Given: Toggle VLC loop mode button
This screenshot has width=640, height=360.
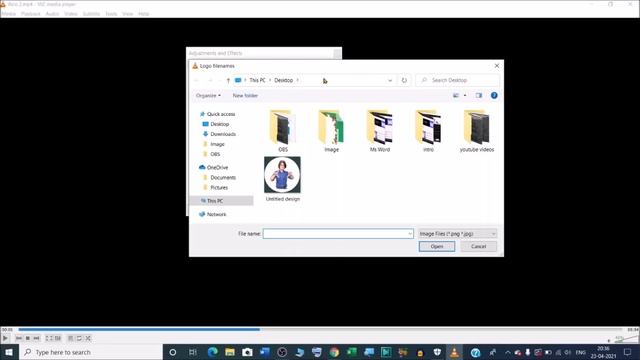Looking at the screenshot, I should click(x=79, y=338).
